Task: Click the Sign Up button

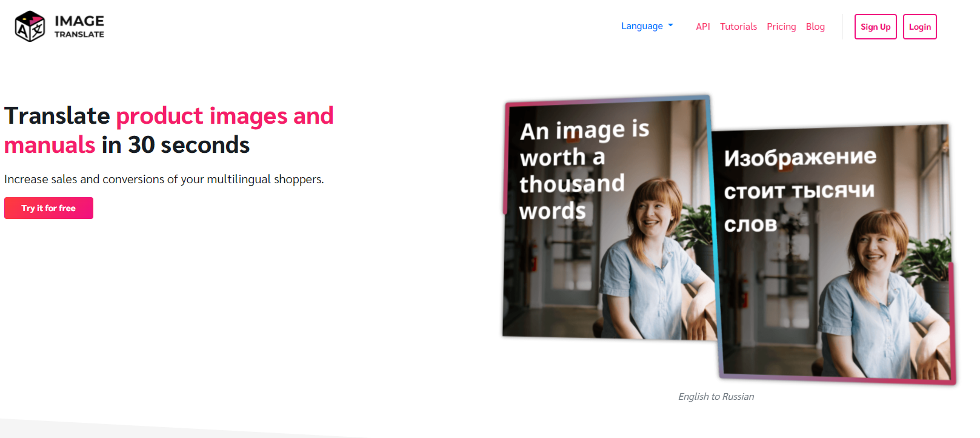Action: pyautogui.click(x=875, y=27)
